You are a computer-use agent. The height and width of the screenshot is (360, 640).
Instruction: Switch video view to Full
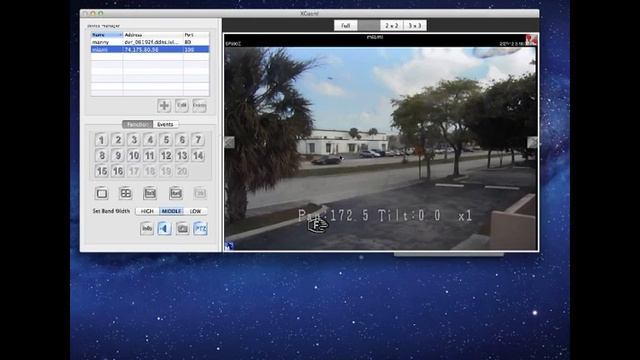[346, 26]
